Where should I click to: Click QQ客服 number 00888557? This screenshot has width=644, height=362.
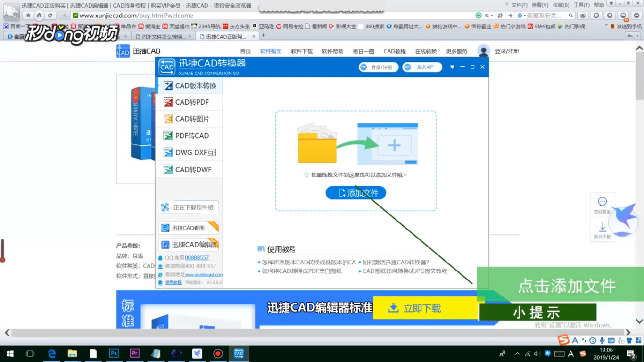[x=197, y=258]
